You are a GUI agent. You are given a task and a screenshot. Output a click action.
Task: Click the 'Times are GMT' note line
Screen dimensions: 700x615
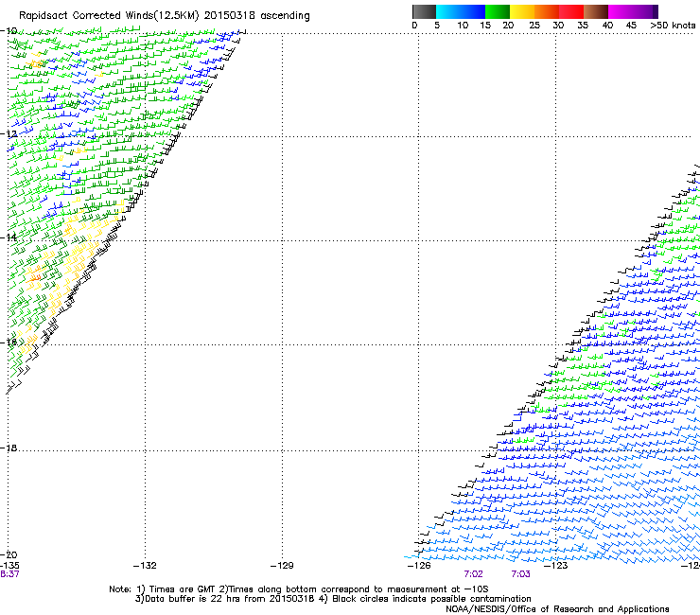pos(299,589)
